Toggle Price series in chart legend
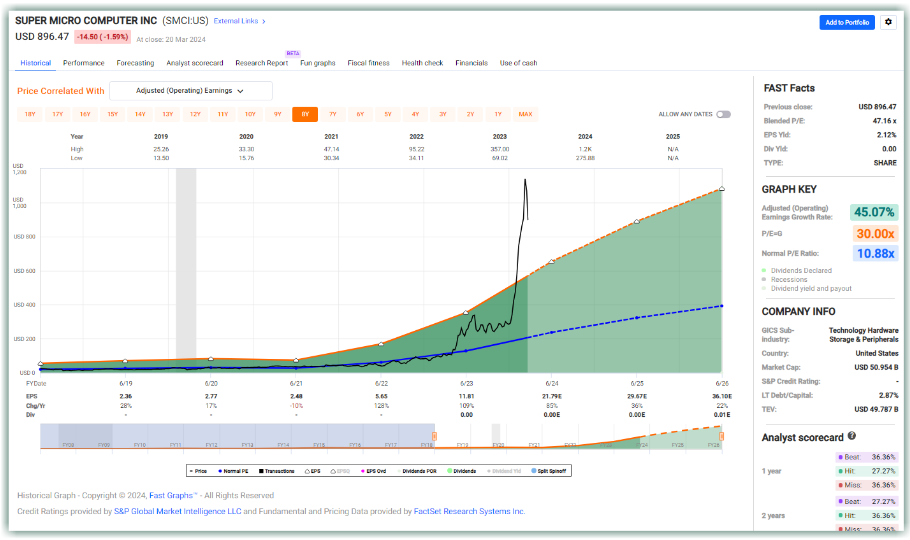 tap(200, 470)
